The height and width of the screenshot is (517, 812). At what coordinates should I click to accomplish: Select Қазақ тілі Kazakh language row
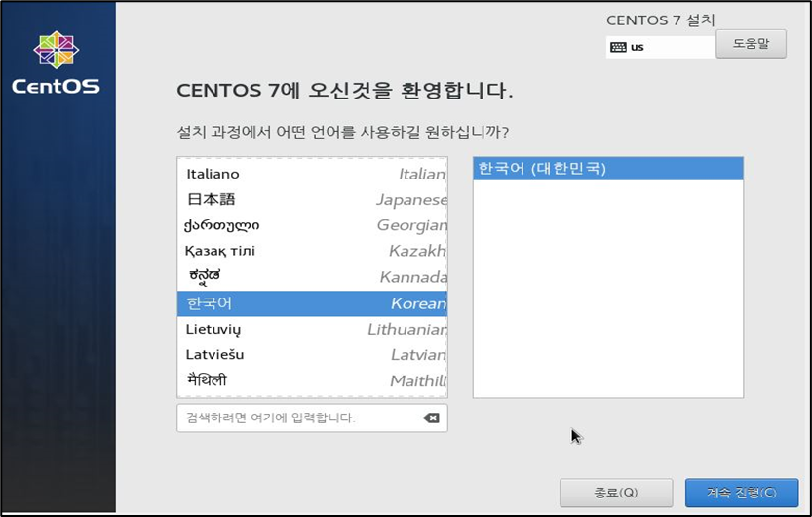point(312,252)
